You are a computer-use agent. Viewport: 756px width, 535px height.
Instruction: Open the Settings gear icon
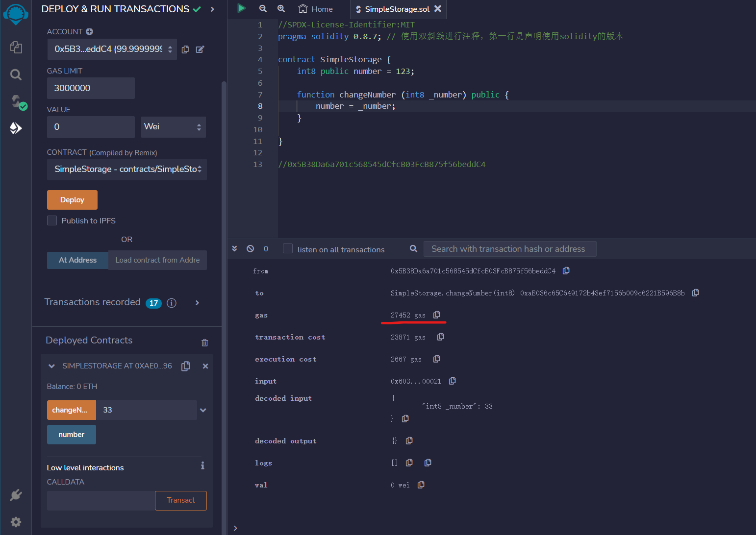click(x=16, y=522)
